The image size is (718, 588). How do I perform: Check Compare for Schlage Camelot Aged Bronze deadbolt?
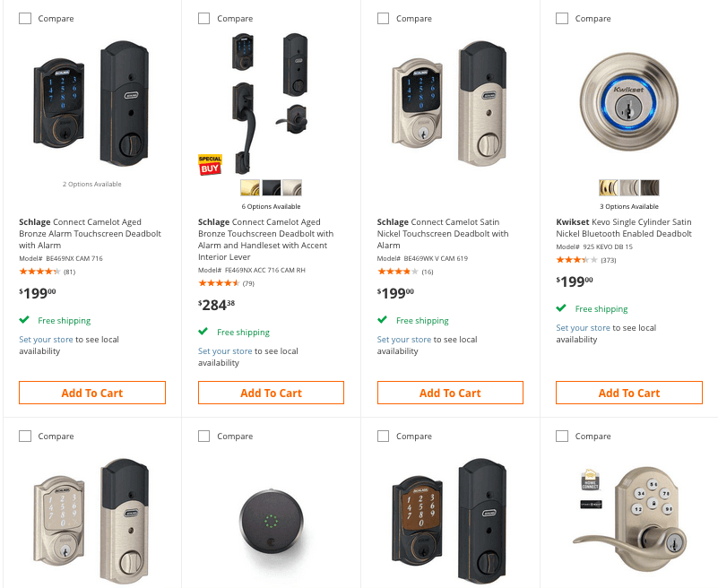(x=24, y=17)
